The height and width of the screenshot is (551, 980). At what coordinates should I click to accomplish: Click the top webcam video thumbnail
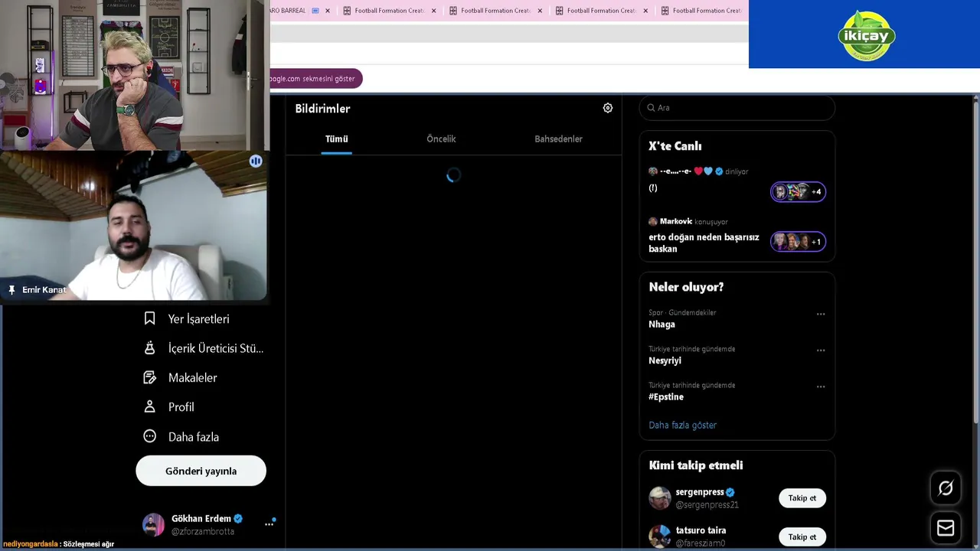pyautogui.click(x=134, y=75)
